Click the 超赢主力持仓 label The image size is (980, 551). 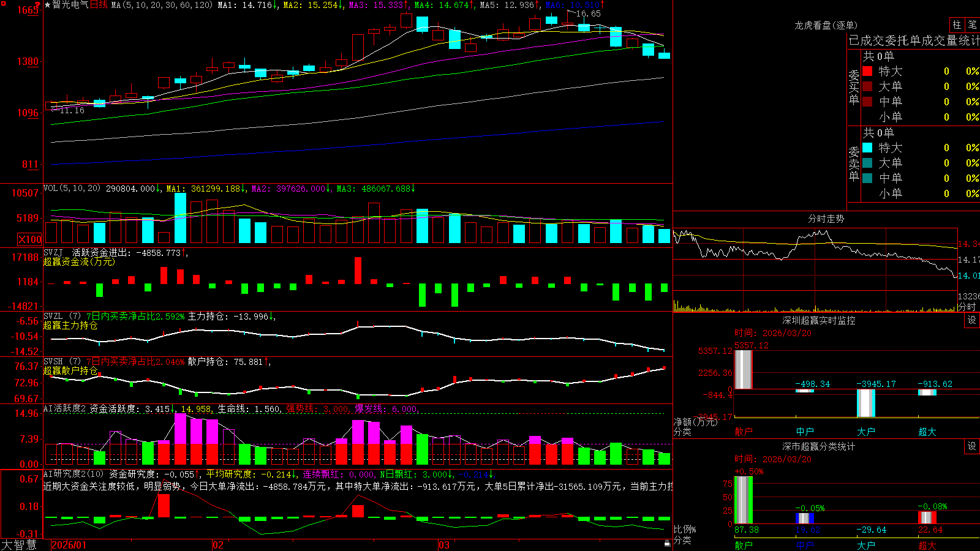70,325
